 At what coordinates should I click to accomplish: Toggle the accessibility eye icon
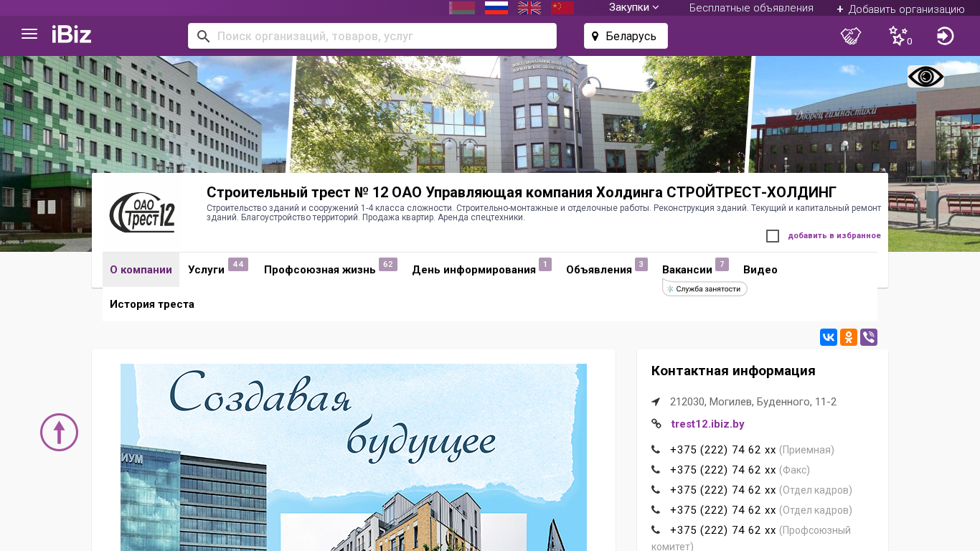tap(925, 77)
